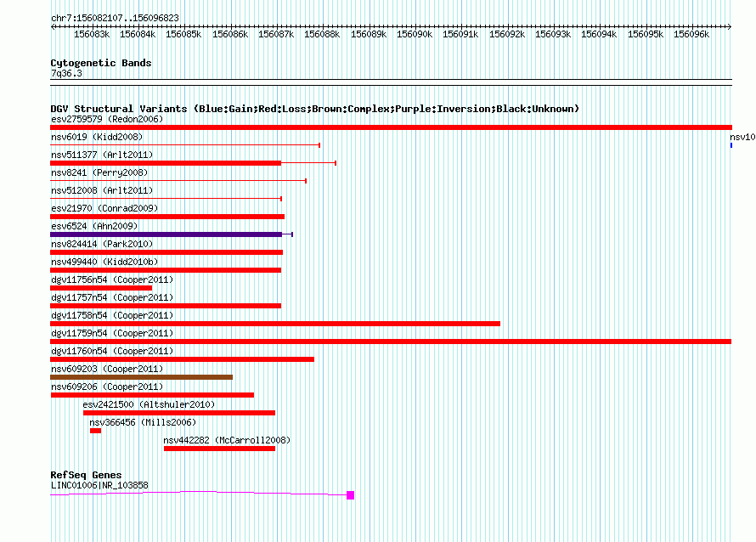Click the 7q36.3 cytogenetic band label
756x542 pixels.
66,73
